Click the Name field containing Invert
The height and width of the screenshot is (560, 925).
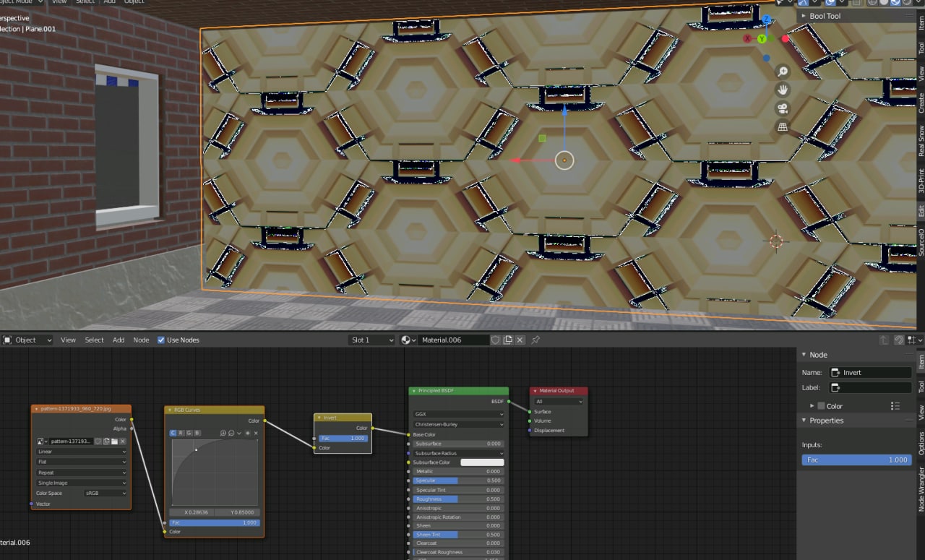[x=871, y=373]
